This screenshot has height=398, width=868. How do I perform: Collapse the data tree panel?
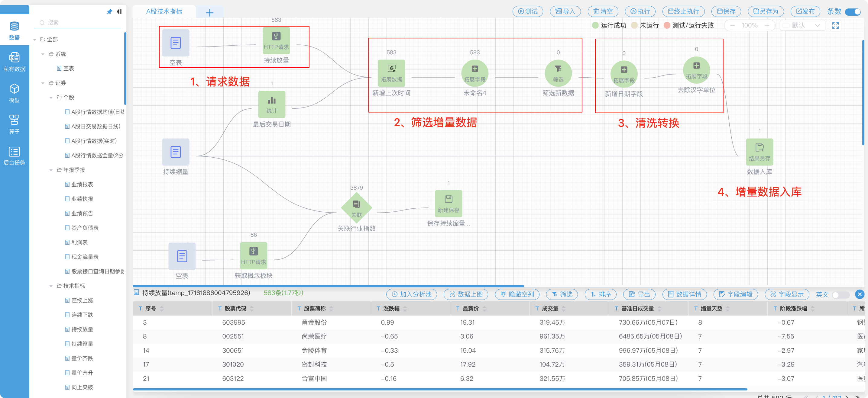tap(119, 12)
